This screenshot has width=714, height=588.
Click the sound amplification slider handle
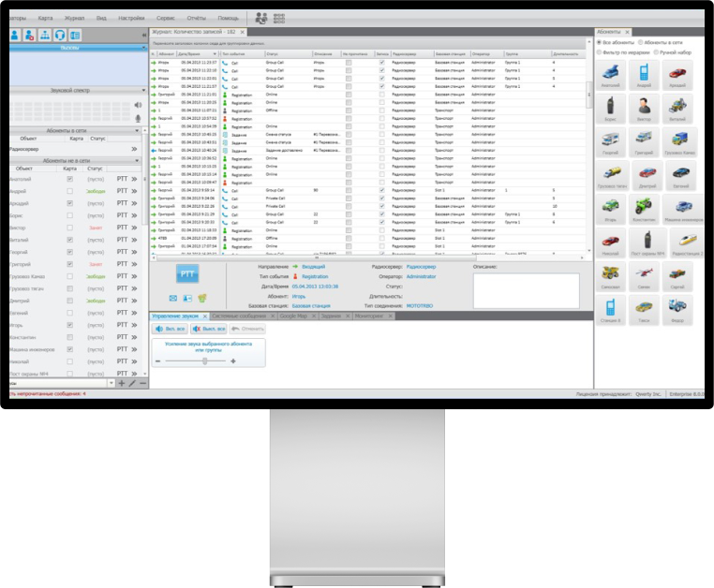pyautogui.click(x=204, y=360)
